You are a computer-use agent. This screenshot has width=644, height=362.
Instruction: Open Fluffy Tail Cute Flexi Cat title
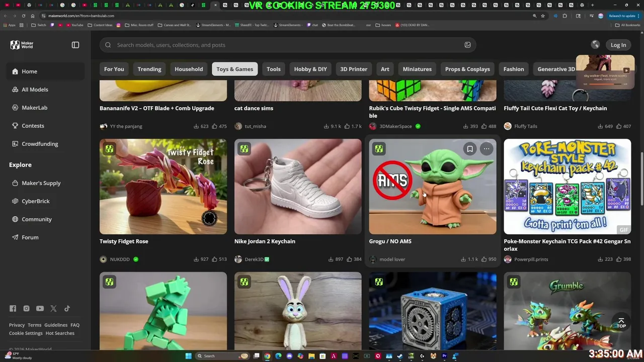(555, 108)
